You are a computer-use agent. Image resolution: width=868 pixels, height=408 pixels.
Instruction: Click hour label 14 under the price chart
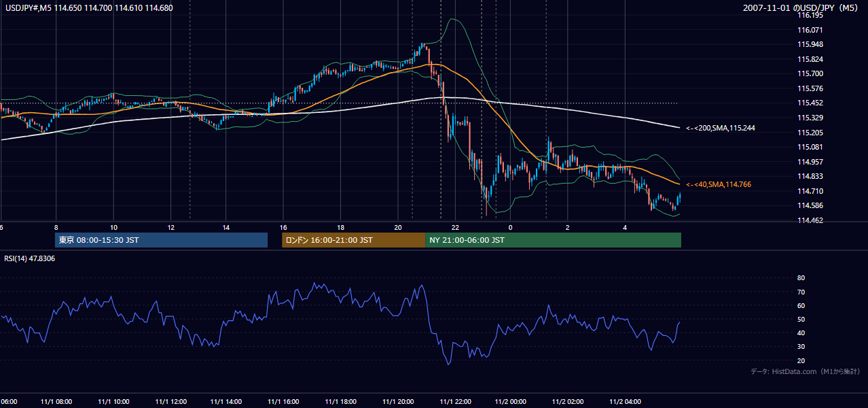click(x=226, y=228)
